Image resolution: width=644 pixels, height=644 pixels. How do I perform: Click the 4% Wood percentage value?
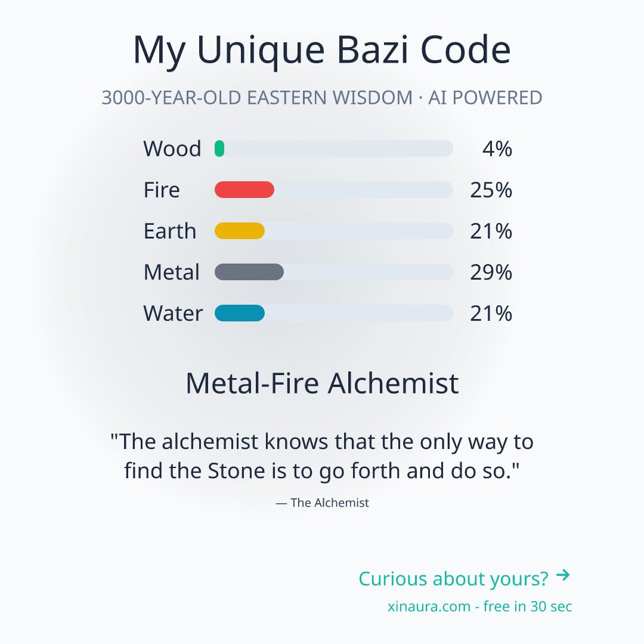coord(497,148)
